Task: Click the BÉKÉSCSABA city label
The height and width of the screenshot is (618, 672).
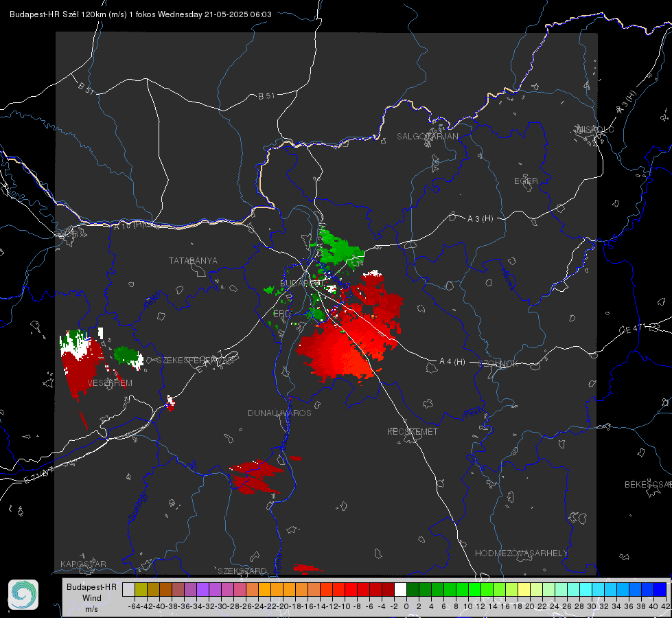Action: click(648, 485)
